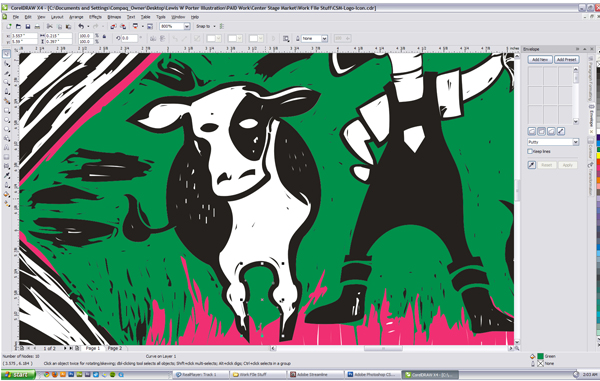Enable unconstrained envelope mode

[561, 131]
